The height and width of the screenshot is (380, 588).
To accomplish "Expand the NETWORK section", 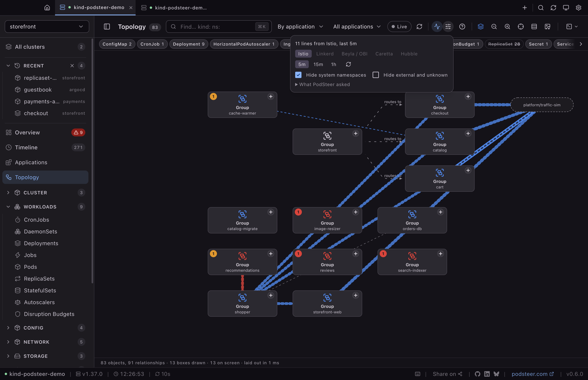I will point(8,342).
